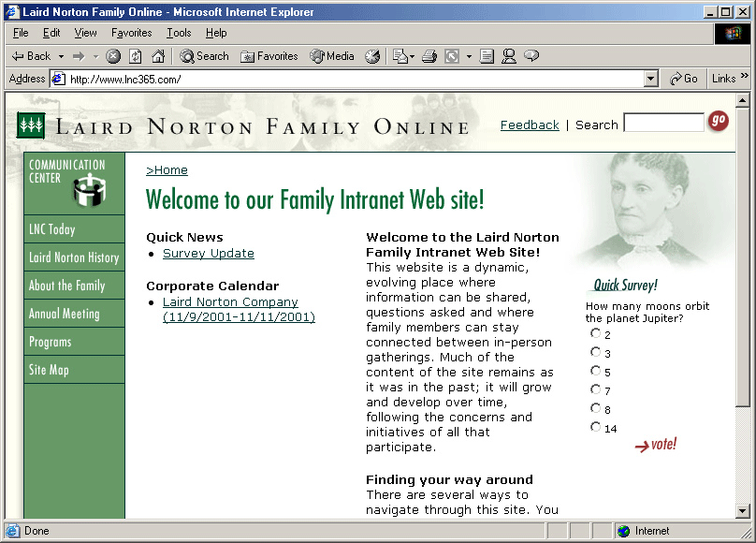Click the Go button beside Address bar
The height and width of the screenshot is (543, 756).
[x=684, y=79]
